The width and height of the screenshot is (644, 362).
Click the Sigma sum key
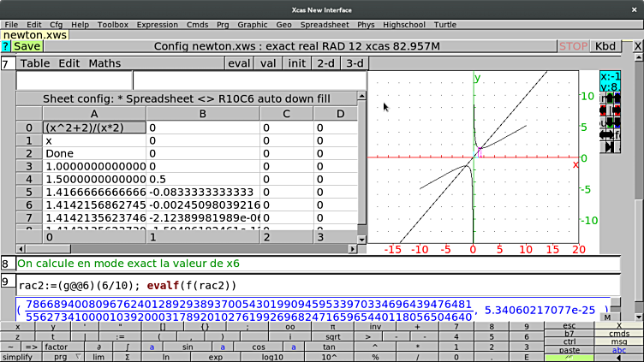(x=128, y=357)
